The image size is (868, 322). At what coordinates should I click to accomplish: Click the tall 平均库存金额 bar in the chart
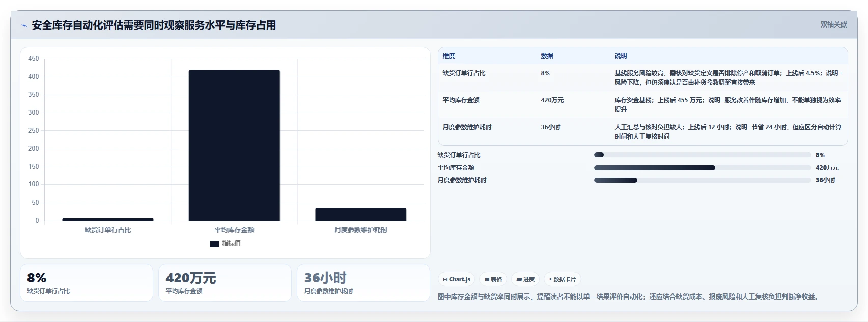point(234,145)
